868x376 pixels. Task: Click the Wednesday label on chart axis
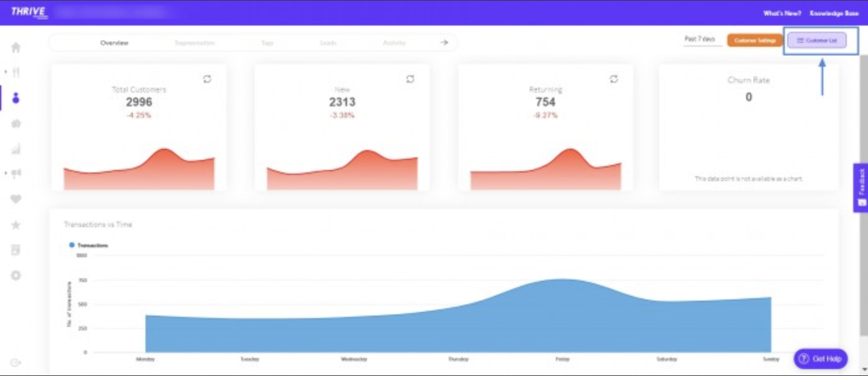pyautogui.click(x=354, y=359)
